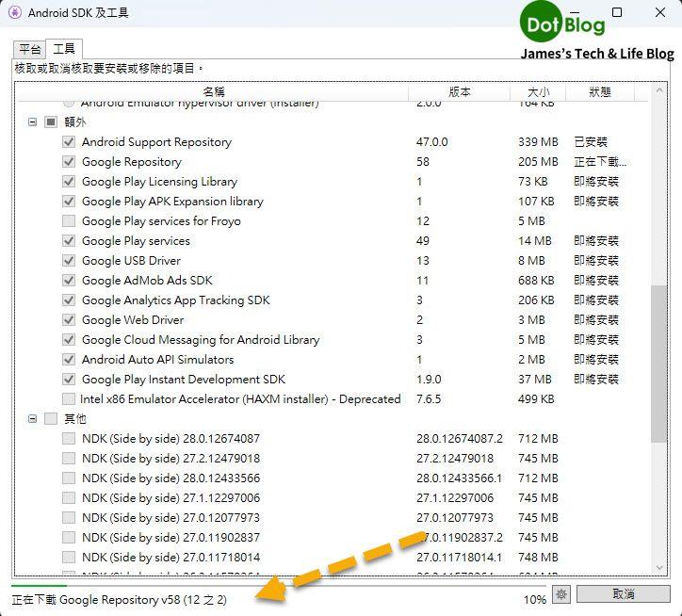Click the 1.9.0 version cell
The image size is (682, 616).
(x=429, y=380)
